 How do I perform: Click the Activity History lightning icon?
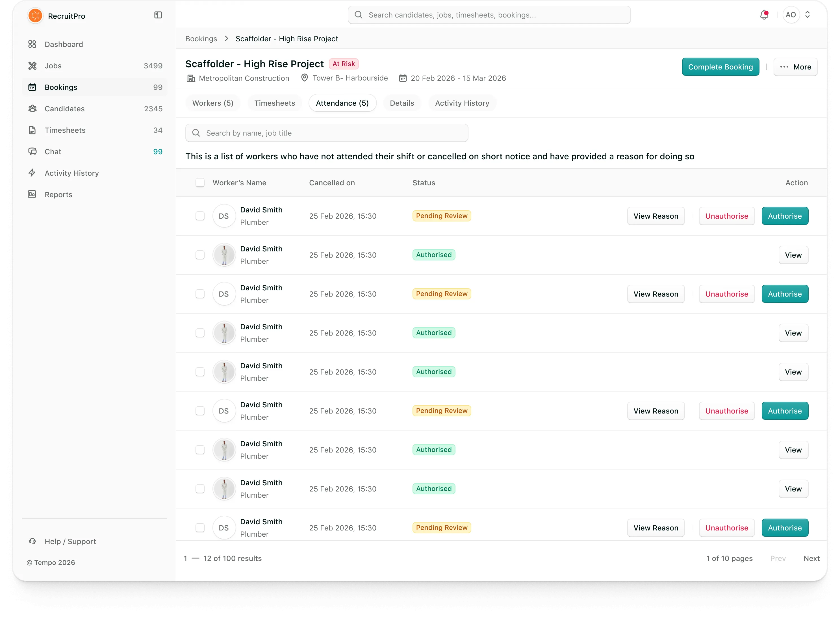pyautogui.click(x=32, y=173)
